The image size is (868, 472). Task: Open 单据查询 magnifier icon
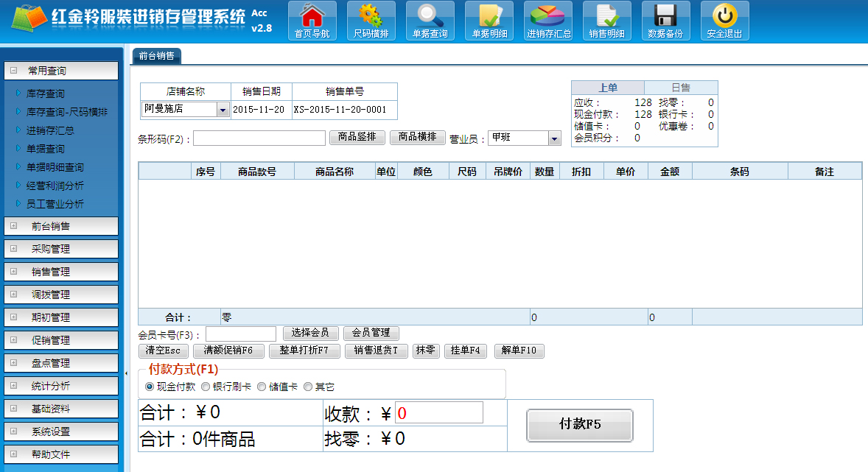coord(430,20)
